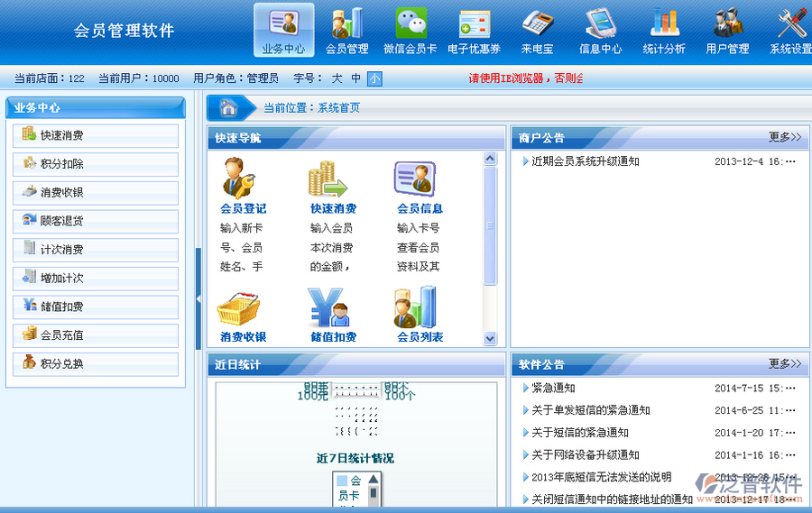This screenshot has width=812, height=513.
Task: Click the 会员充值 sidebar button
Action: (x=96, y=334)
